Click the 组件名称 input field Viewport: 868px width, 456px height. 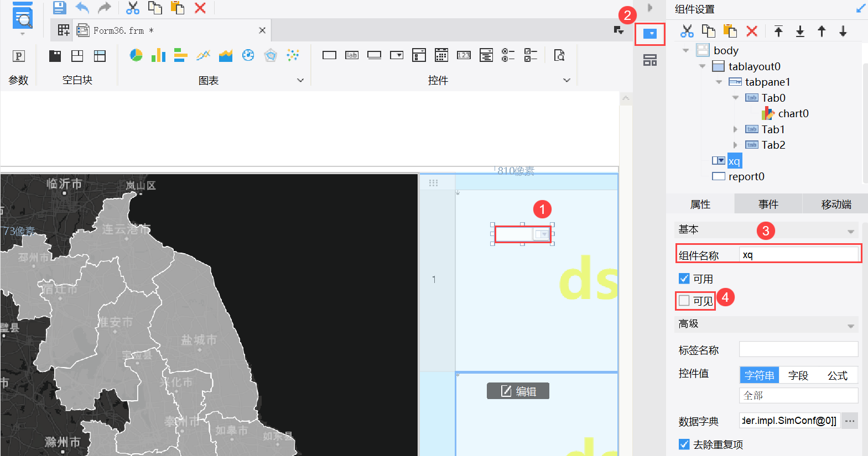pyautogui.click(x=798, y=255)
